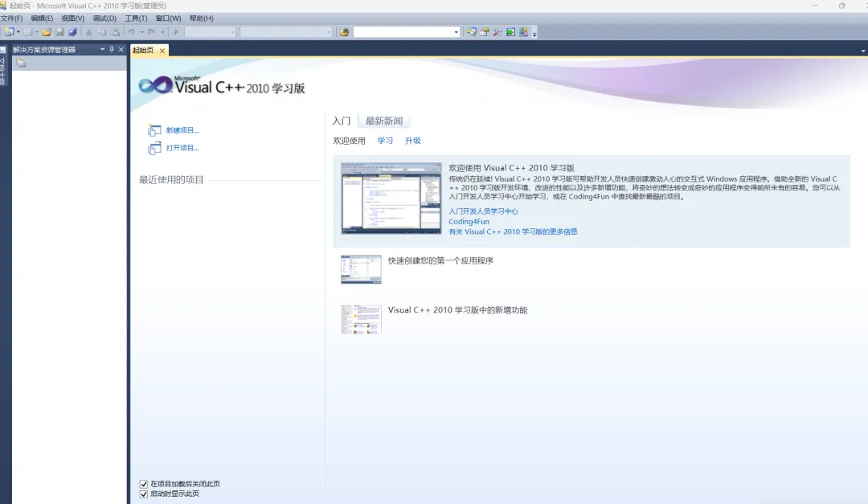
Task: Toggle auto-hide pin on Solution Explorer panel
Action: click(x=112, y=49)
